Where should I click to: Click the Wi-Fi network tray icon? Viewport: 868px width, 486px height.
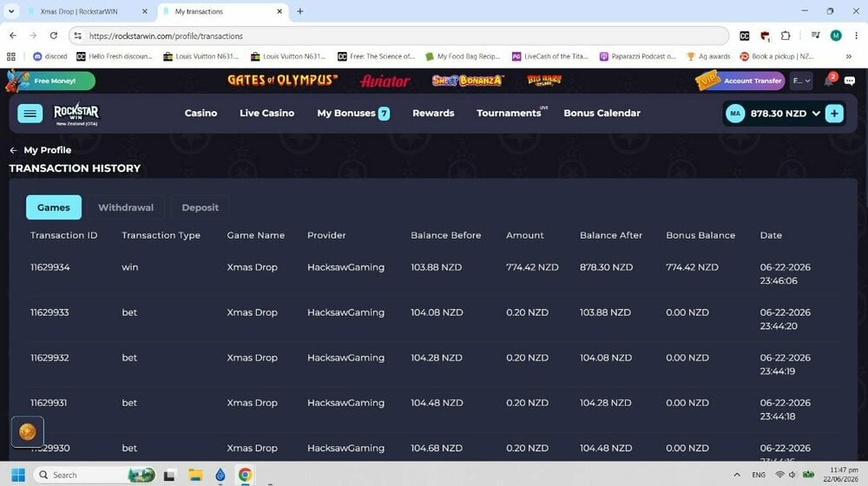pos(779,475)
